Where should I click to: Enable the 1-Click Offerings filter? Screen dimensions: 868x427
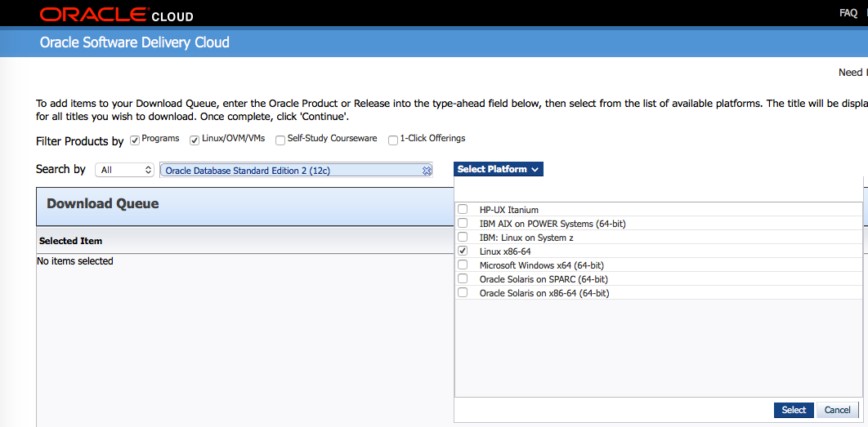coord(393,140)
